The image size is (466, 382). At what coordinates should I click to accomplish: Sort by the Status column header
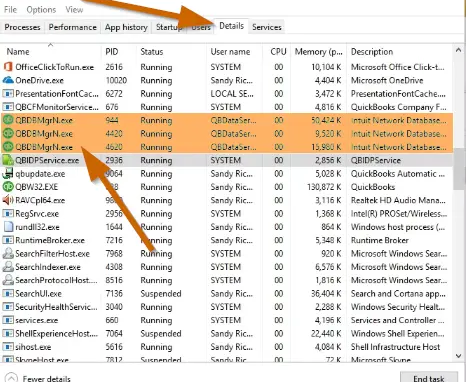(171, 52)
